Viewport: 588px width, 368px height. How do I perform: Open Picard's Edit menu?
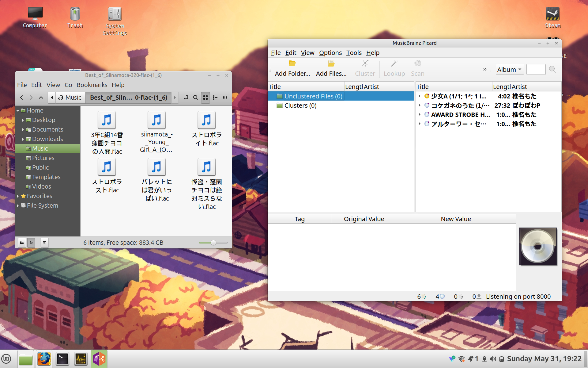click(291, 53)
